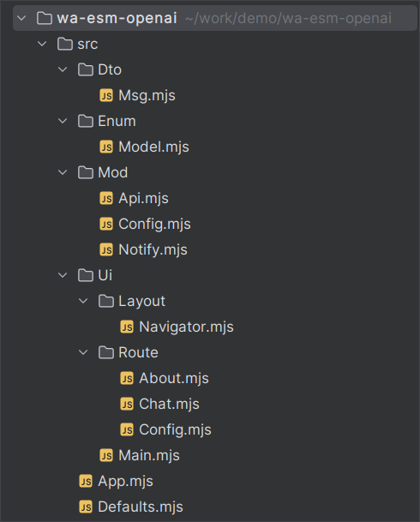Collapse the src folder chevron
Viewport: 420px width, 522px height.
[42, 44]
